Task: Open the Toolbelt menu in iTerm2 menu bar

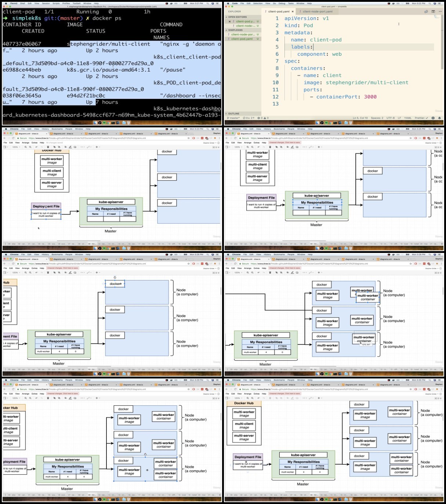Action: [76, 3]
